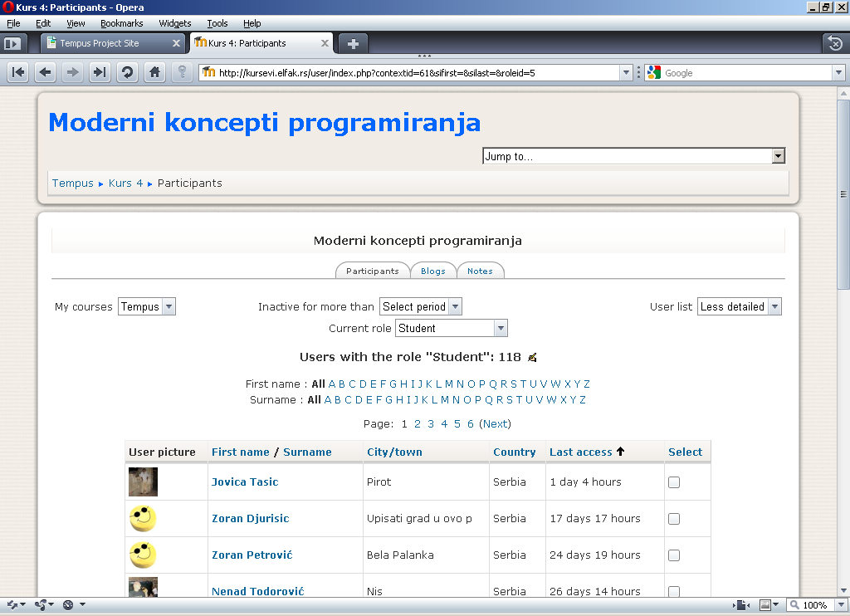Check the box in Nenad Todorović's row
Image resolution: width=850 pixels, height=616 pixels.
(674, 591)
